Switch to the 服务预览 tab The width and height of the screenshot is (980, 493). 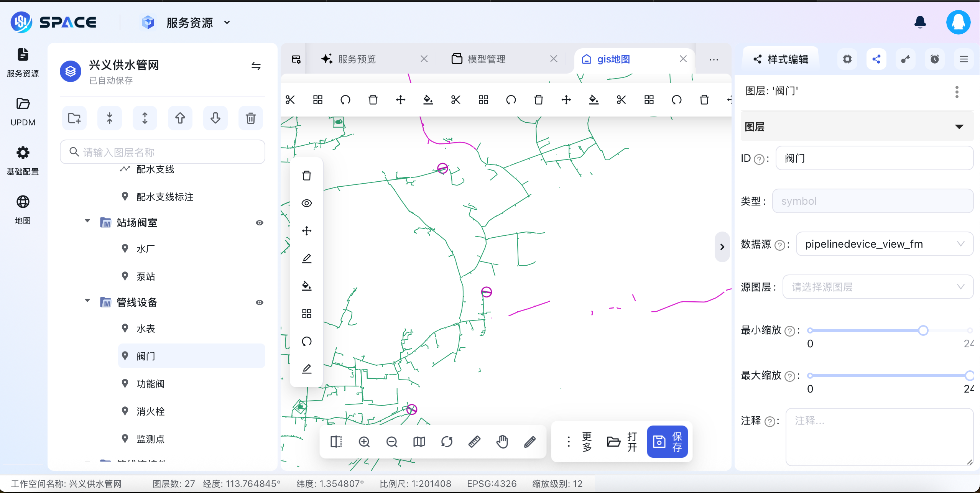coord(357,59)
